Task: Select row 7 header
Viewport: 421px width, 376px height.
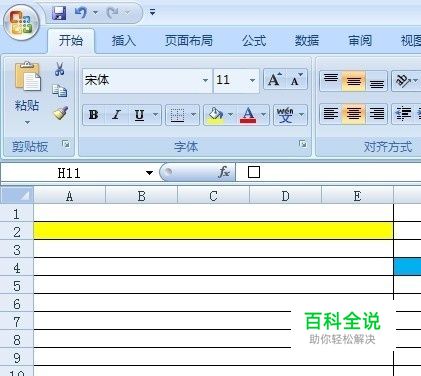Action: click(x=17, y=321)
